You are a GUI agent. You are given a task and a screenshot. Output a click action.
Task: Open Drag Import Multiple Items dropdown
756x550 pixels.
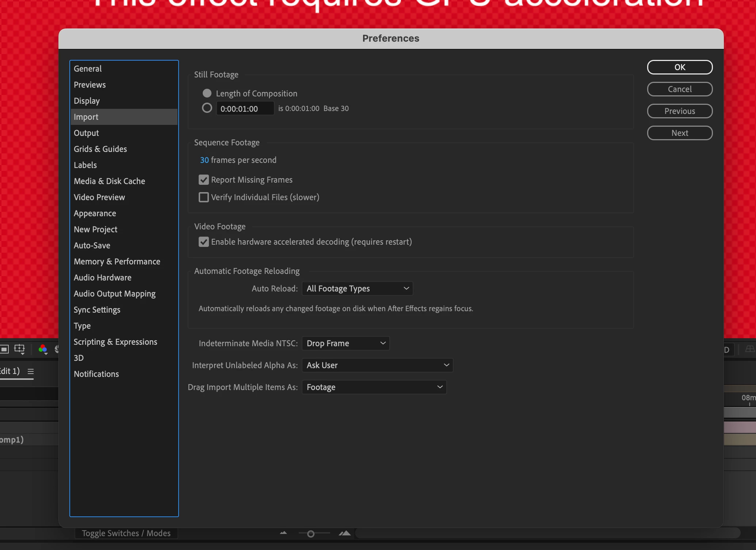(x=374, y=387)
